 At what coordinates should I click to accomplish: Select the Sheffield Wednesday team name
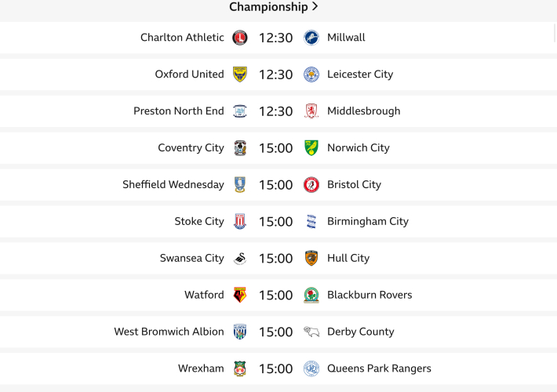[x=173, y=185]
